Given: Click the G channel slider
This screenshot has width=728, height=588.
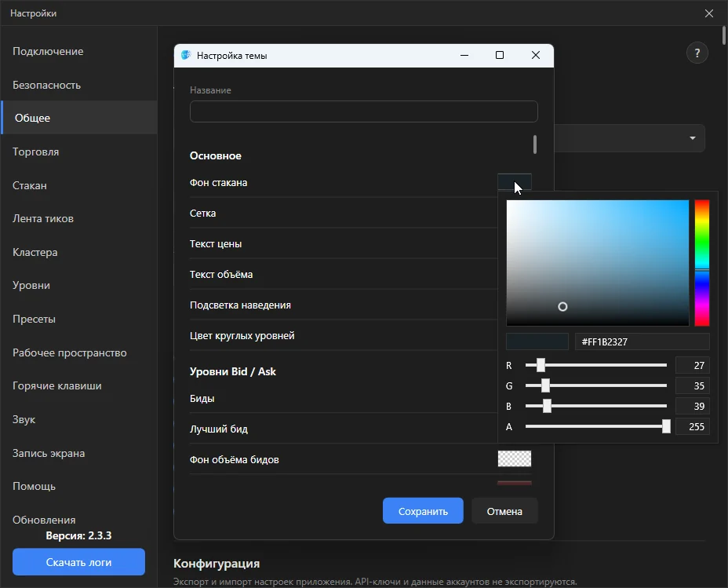Looking at the screenshot, I should coord(596,385).
